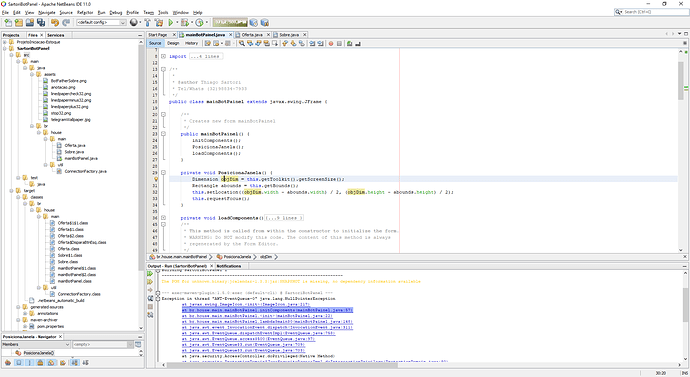Close the Sobre.java editor tab
Image resolution: width=690 pixels, height=377 pixels.
pos(304,34)
